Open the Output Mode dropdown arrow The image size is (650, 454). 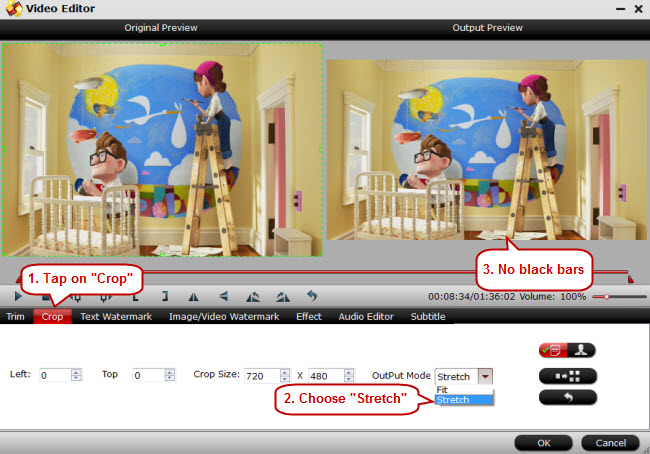(x=485, y=376)
